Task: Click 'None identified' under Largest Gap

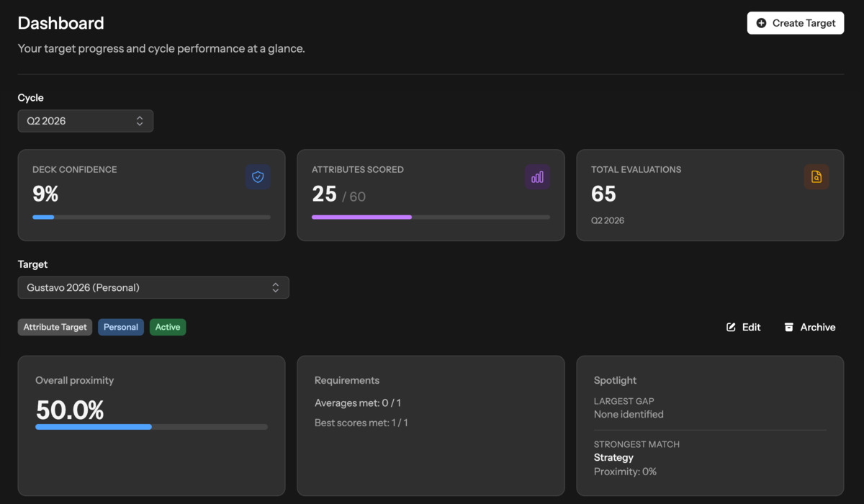Action: (629, 414)
